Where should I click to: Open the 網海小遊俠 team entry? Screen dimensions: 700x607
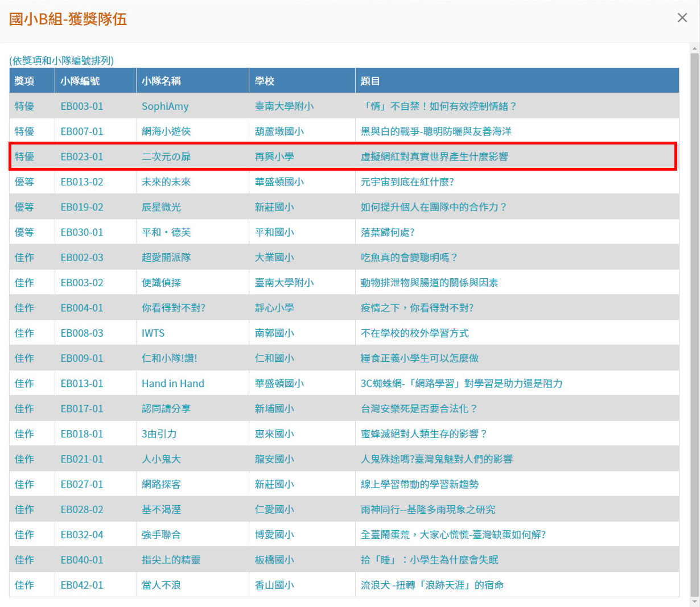166,131
